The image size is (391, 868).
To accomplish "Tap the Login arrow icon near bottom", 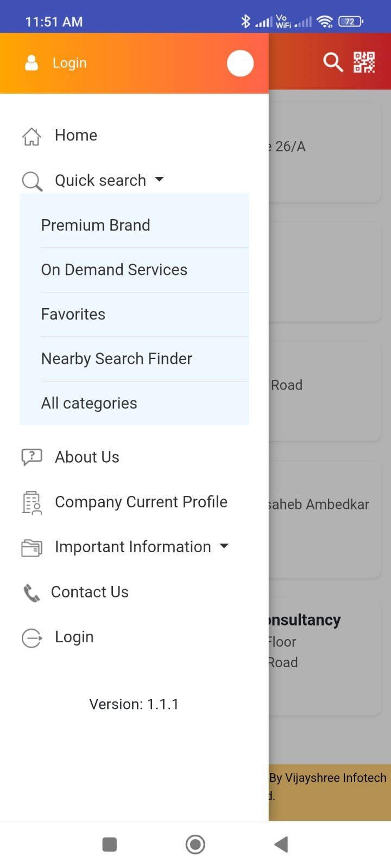I will [31, 638].
